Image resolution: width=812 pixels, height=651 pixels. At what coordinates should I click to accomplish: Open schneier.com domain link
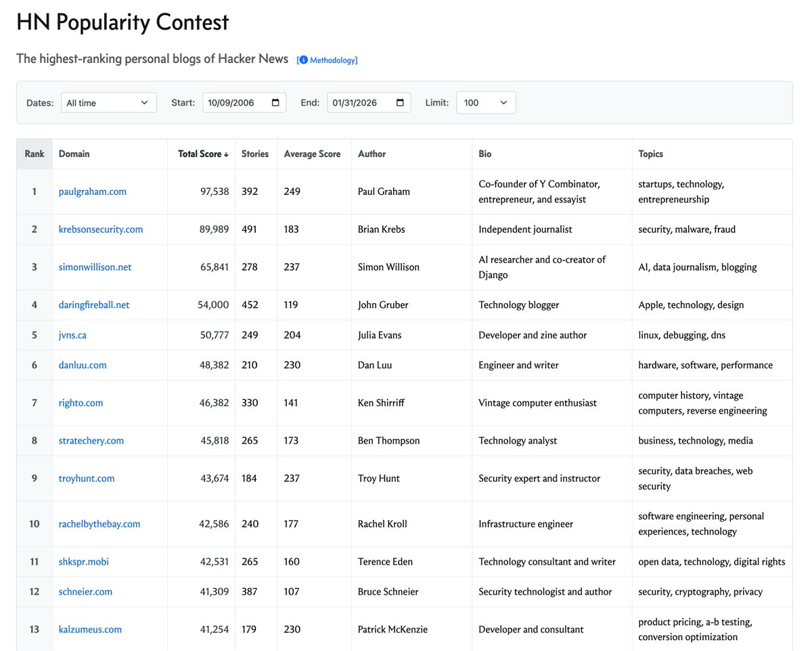86,592
